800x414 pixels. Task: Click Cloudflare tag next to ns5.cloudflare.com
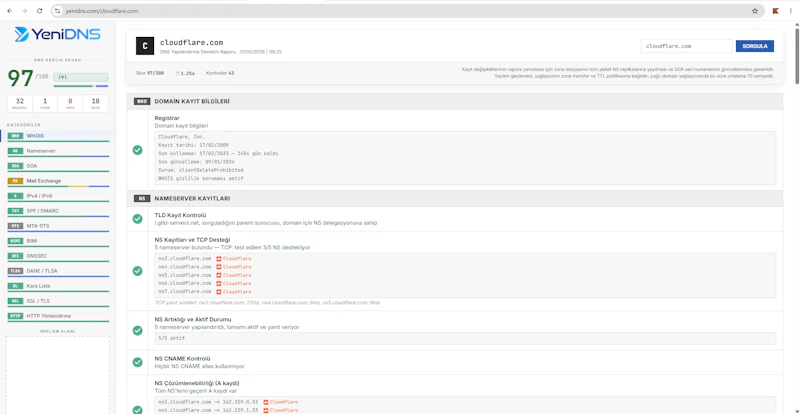pyautogui.click(x=234, y=275)
